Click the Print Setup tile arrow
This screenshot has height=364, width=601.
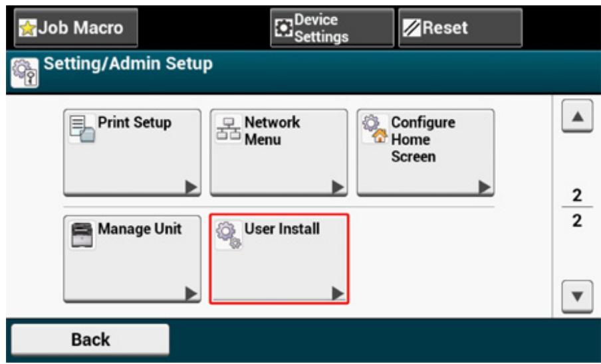[x=191, y=187]
